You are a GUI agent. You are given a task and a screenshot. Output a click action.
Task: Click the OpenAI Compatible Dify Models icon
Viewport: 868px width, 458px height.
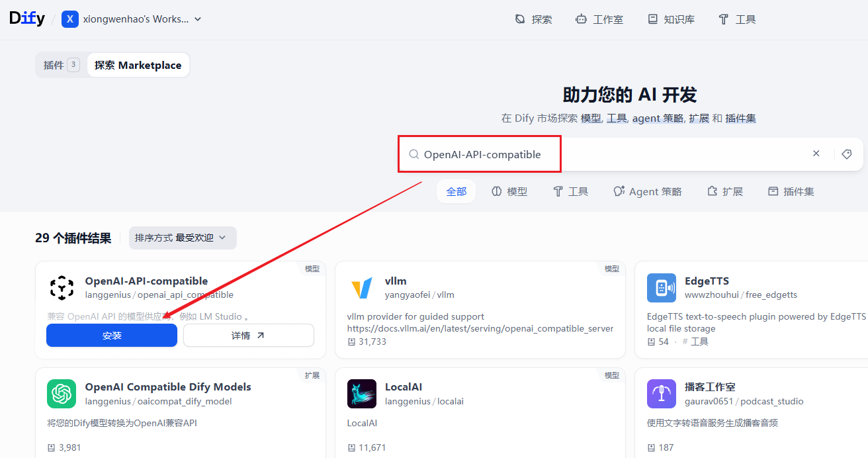click(x=62, y=394)
